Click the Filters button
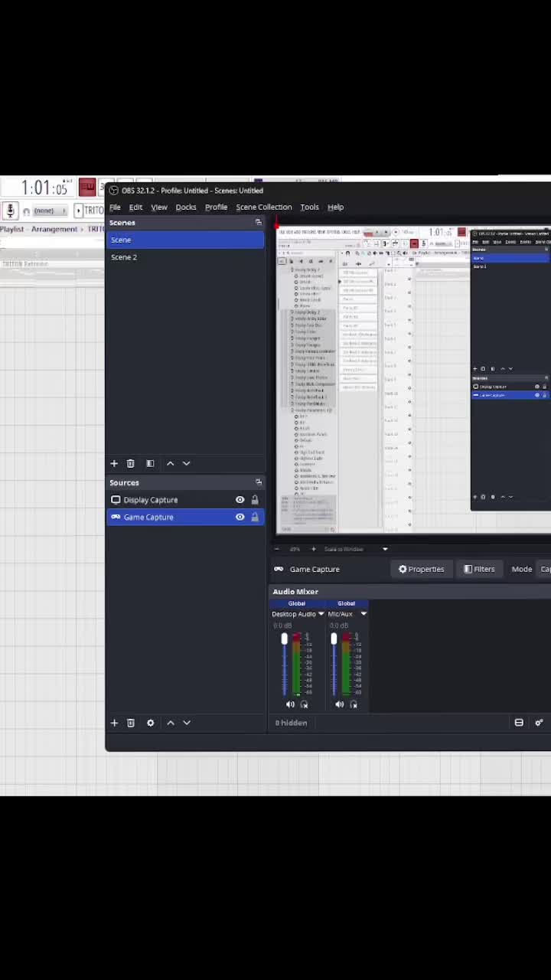Image resolution: width=551 pixels, height=980 pixels. tap(479, 569)
